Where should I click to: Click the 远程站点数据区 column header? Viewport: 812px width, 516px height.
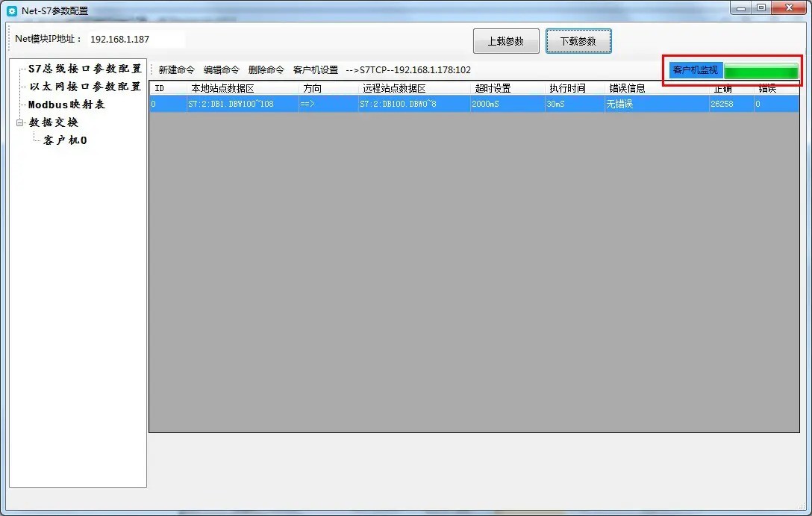click(x=394, y=89)
